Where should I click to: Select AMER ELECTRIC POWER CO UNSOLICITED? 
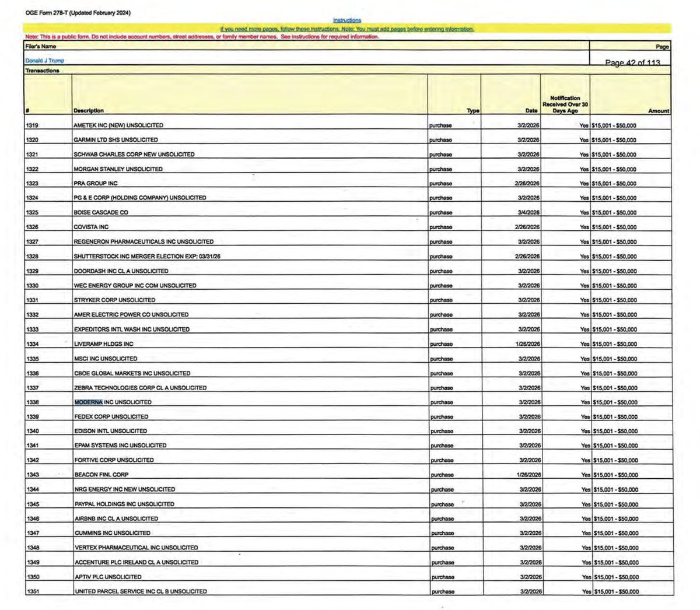(131, 314)
